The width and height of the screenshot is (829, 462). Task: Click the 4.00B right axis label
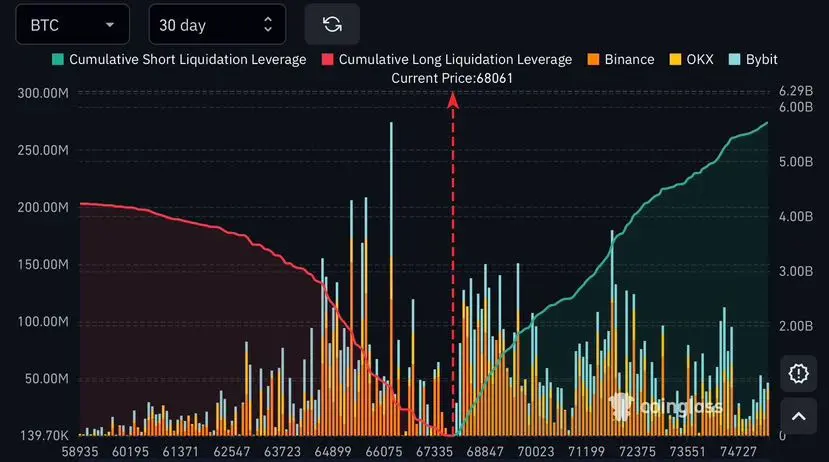click(796, 216)
